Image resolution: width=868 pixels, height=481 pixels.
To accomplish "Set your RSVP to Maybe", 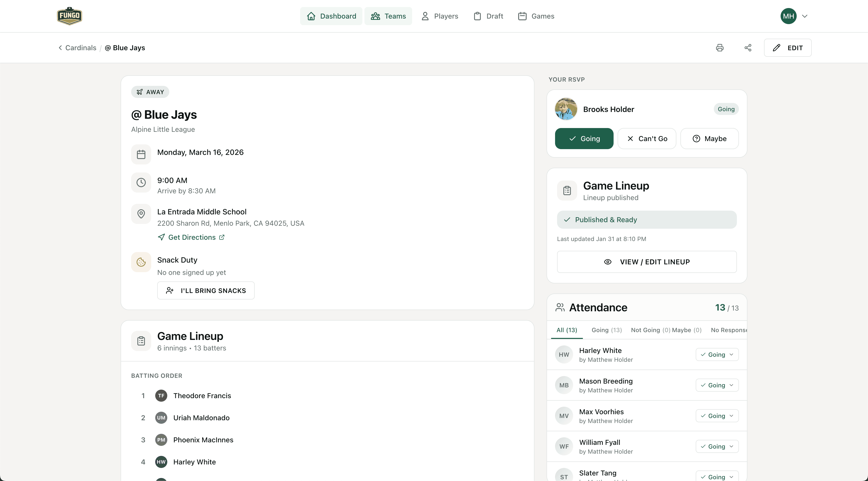I will click(710, 138).
